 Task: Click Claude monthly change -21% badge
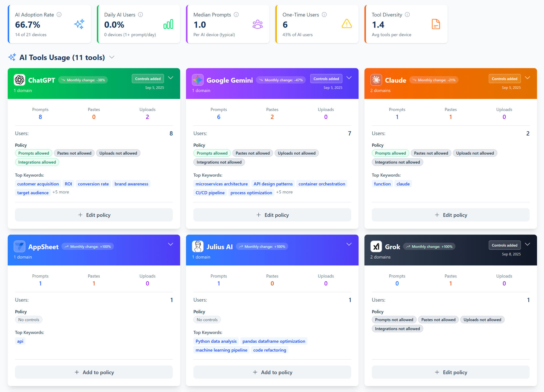click(434, 80)
